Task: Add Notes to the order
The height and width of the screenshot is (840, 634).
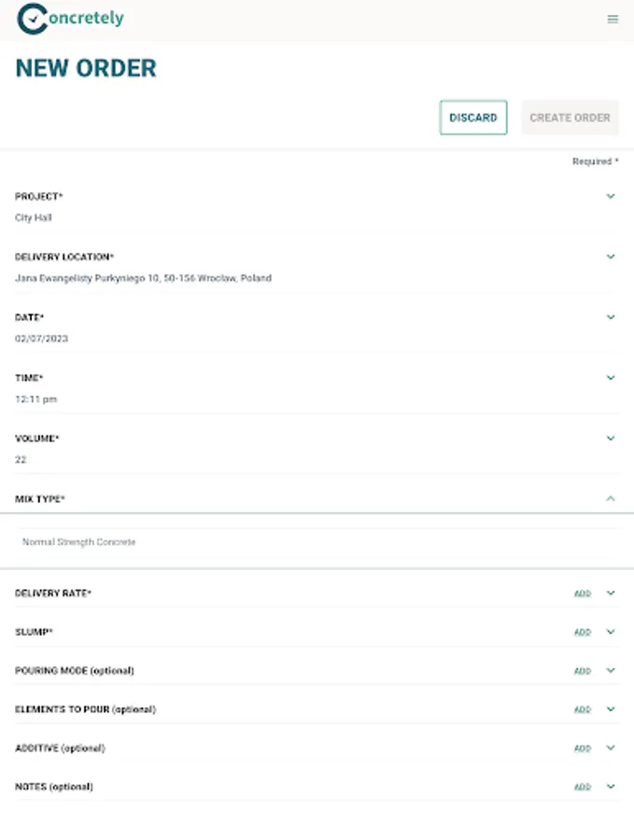Action: coord(583,787)
